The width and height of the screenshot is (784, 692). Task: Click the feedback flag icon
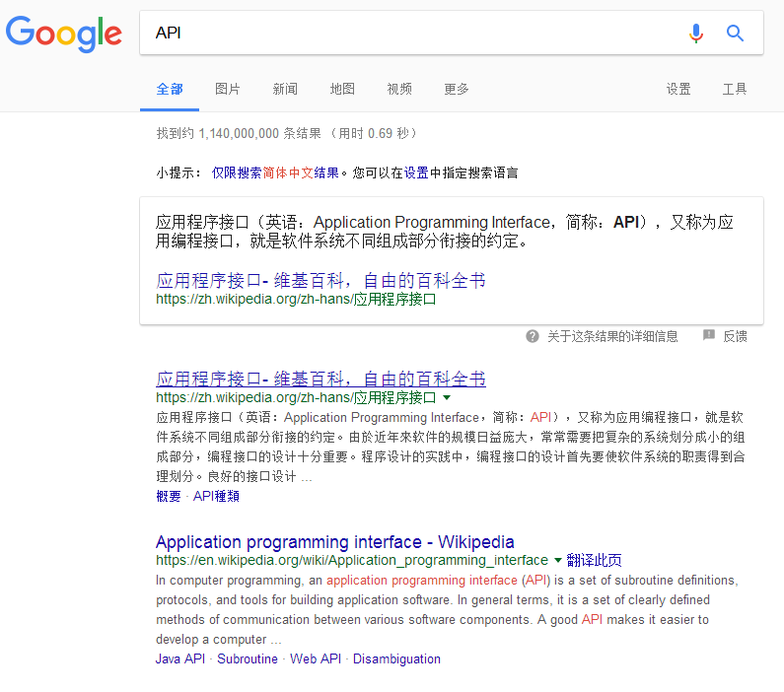point(708,336)
